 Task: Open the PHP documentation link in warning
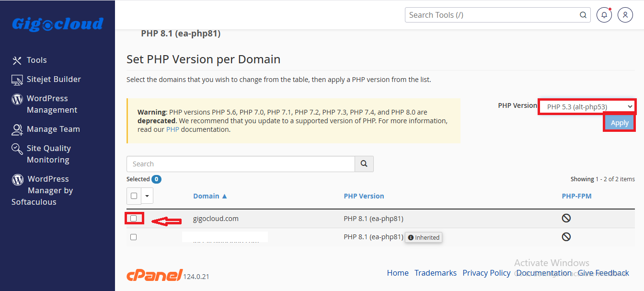click(x=172, y=129)
